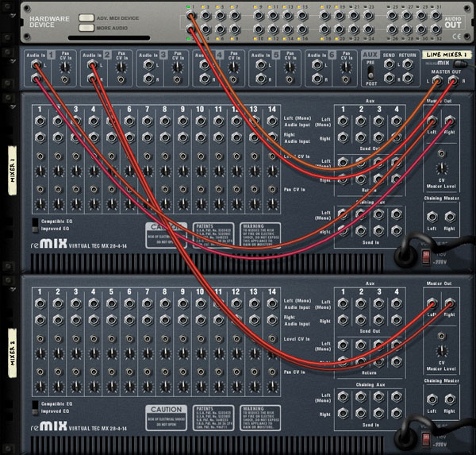The image size is (476, 455).
Task: Click Mixer 2 Aux 4 Send Out Right jack
Action: pyautogui.click(x=397, y=320)
